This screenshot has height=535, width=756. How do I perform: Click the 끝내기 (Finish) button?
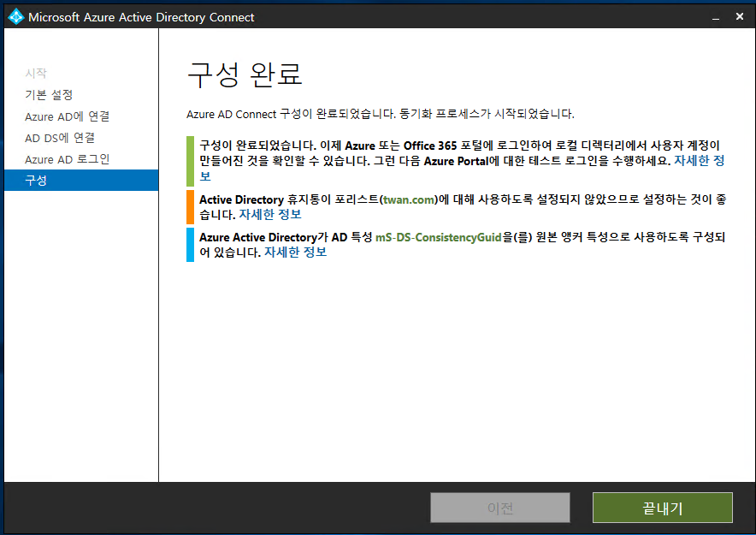[663, 508]
